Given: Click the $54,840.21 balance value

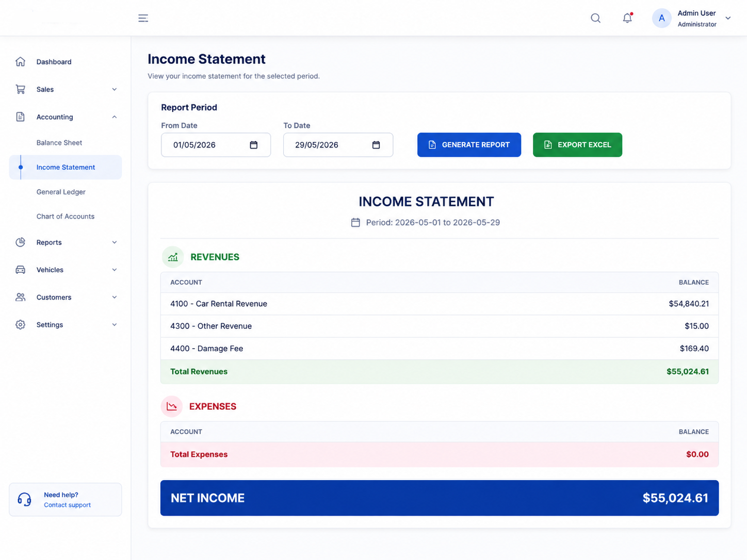Looking at the screenshot, I should (x=689, y=304).
